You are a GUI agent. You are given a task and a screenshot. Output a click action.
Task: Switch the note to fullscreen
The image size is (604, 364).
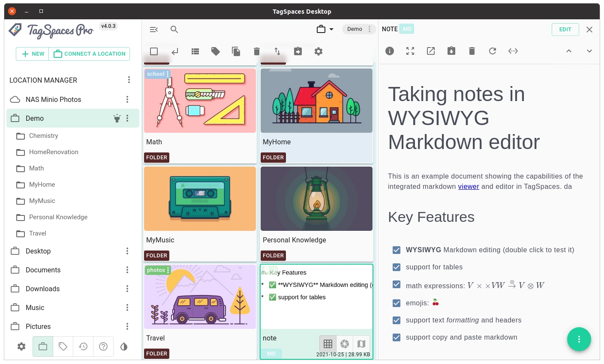[x=410, y=51]
